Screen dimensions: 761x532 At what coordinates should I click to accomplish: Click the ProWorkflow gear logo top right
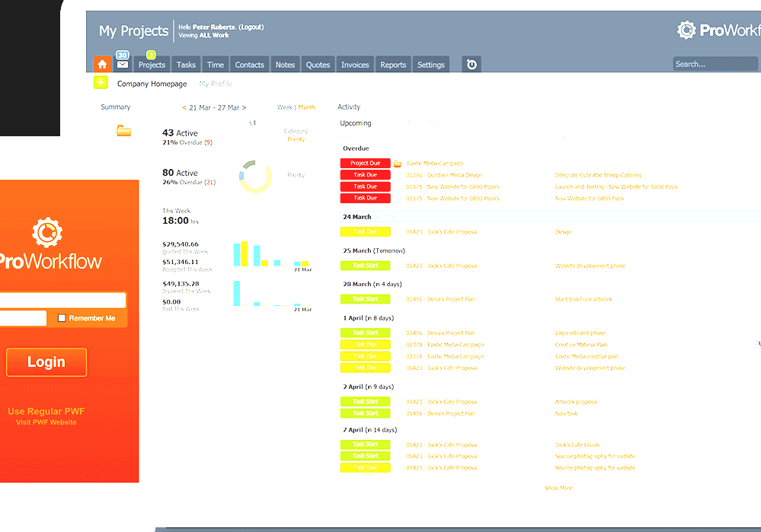point(686,30)
